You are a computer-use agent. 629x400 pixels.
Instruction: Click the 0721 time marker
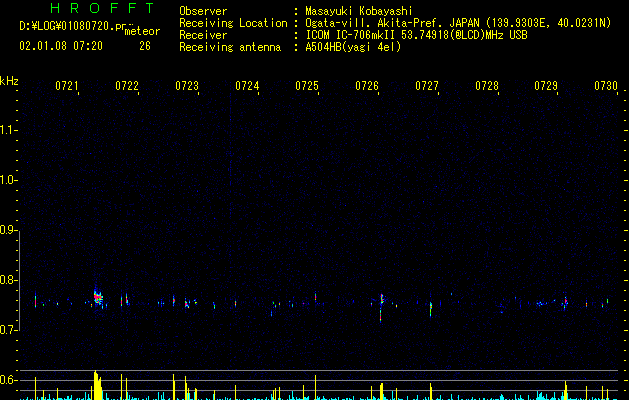pos(67,86)
